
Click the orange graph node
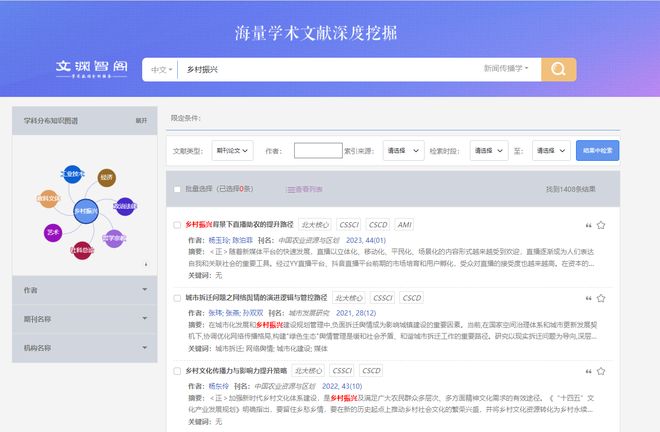(x=48, y=199)
